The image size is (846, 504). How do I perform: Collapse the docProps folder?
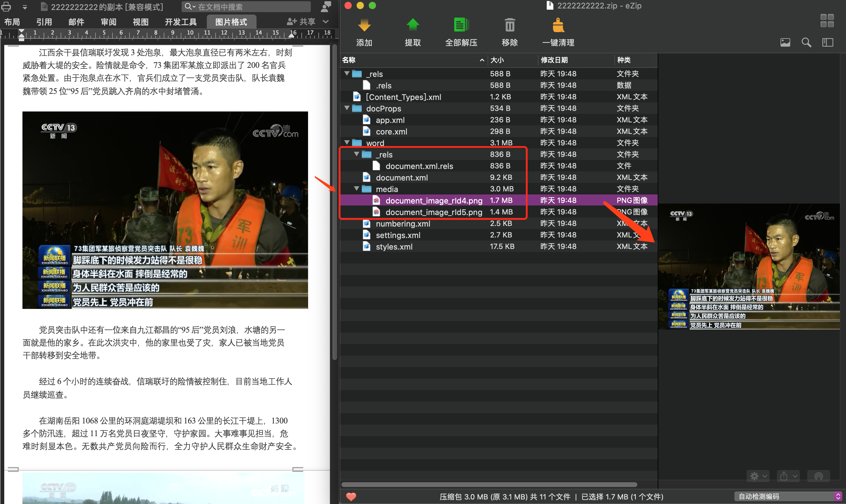point(346,108)
